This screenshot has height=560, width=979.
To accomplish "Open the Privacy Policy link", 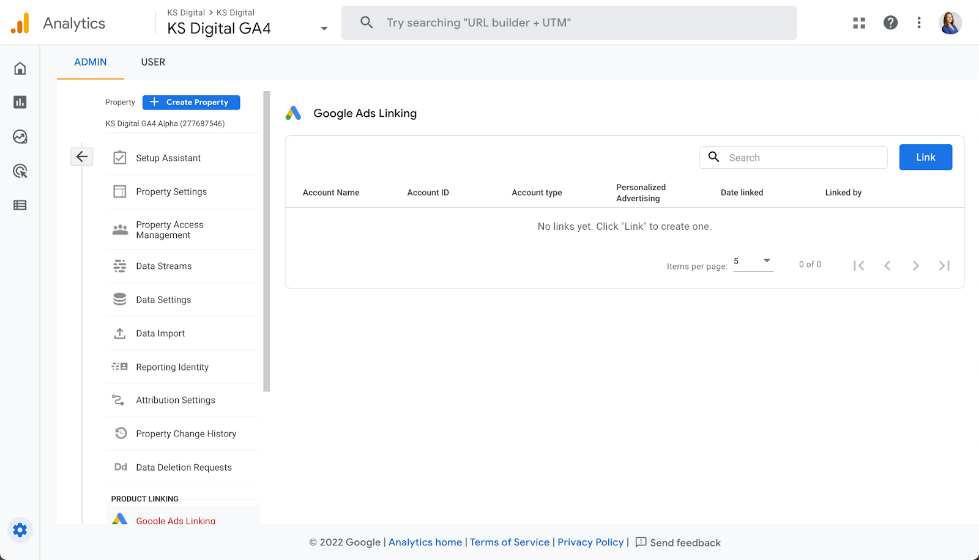I will [590, 542].
